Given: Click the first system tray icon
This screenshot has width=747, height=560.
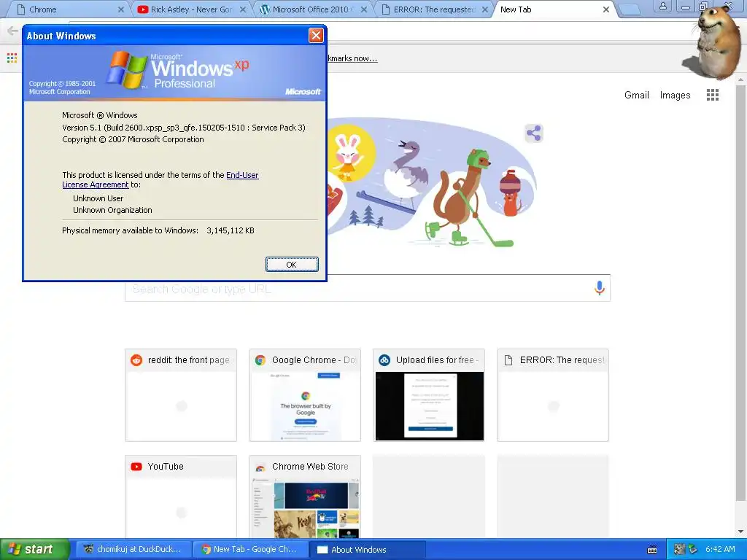Looking at the screenshot, I should tap(679, 549).
